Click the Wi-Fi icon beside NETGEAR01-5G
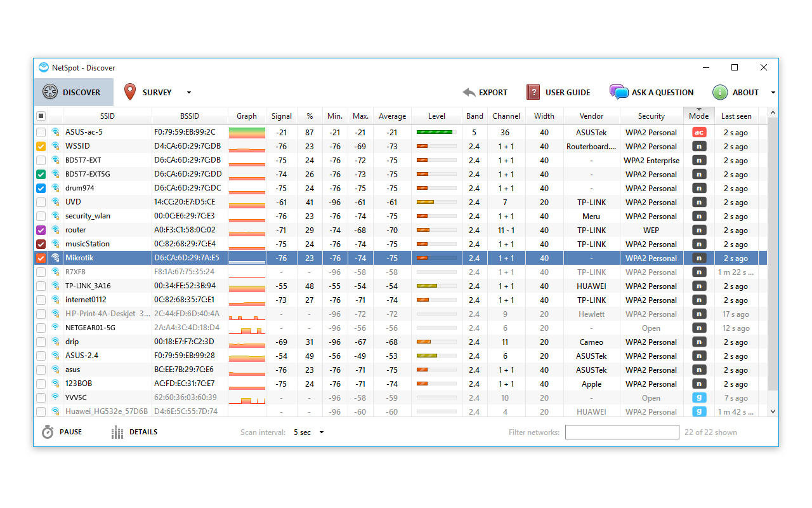 tap(55, 328)
